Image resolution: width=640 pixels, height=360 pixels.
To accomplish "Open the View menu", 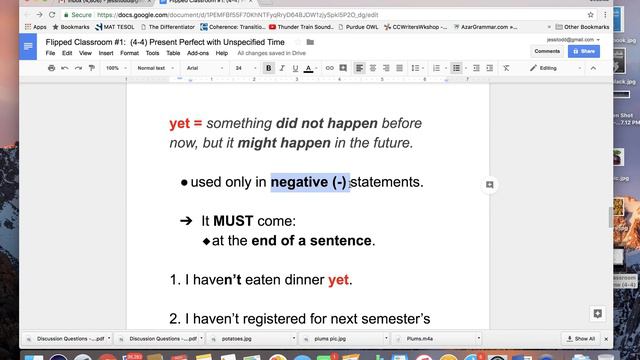I will [85, 53].
